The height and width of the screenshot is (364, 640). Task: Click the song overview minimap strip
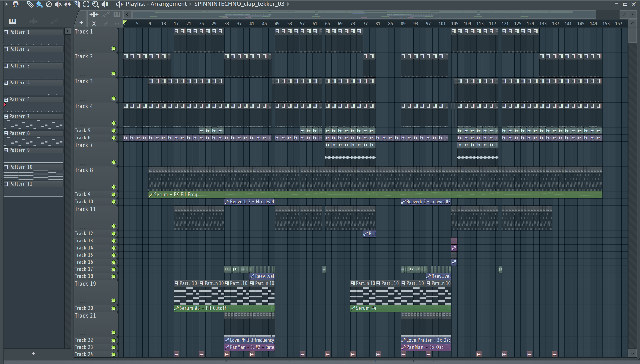coord(364,14)
